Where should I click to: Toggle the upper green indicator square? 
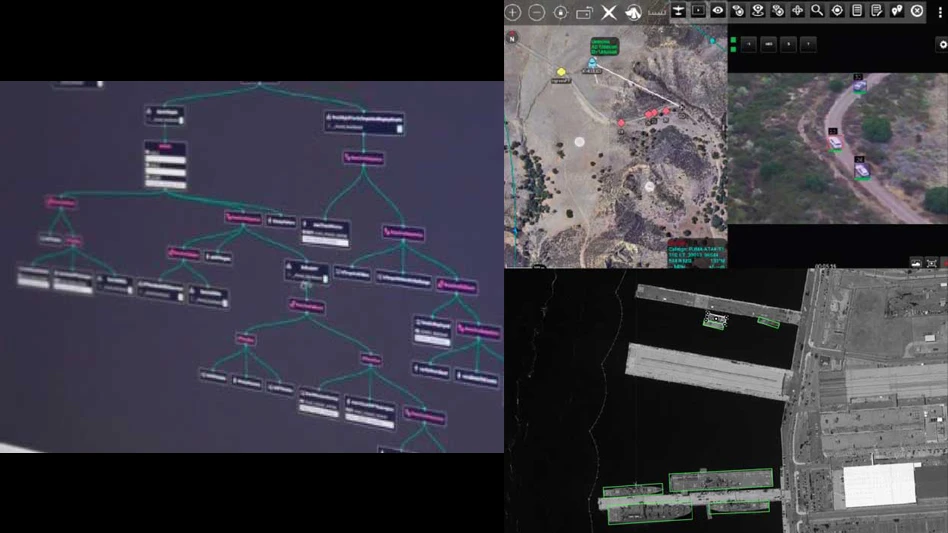(734, 40)
